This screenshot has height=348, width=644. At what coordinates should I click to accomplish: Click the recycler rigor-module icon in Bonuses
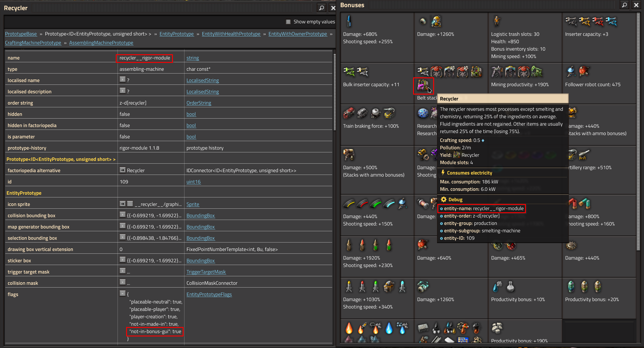[423, 85]
